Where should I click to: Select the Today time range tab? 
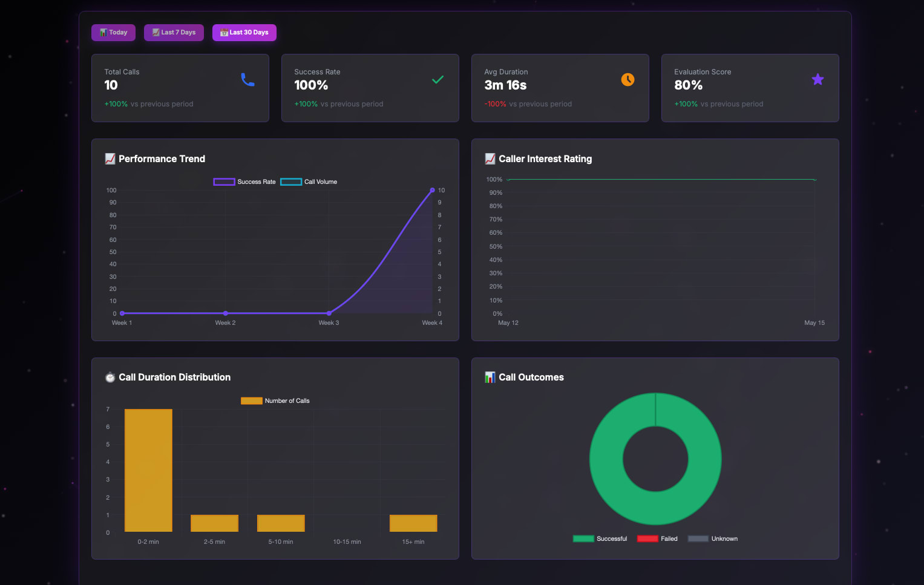[113, 33]
